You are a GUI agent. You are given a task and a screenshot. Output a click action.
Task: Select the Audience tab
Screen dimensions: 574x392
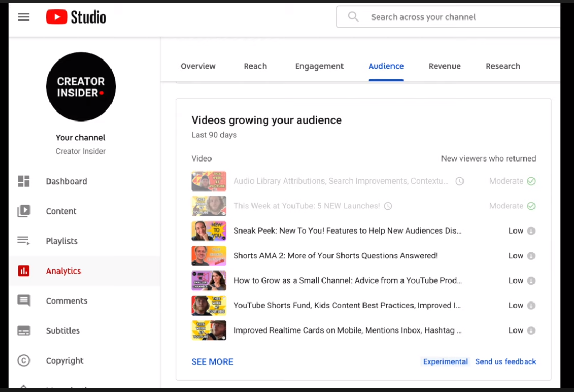(386, 66)
